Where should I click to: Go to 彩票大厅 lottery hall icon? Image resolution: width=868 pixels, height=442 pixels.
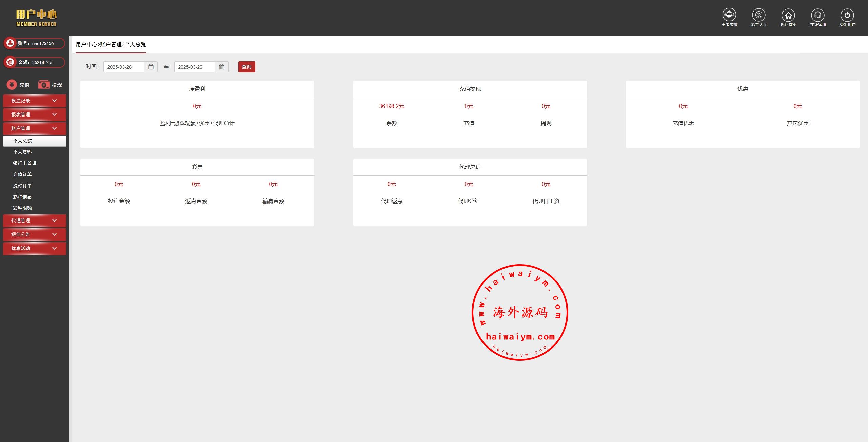click(758, 15)
